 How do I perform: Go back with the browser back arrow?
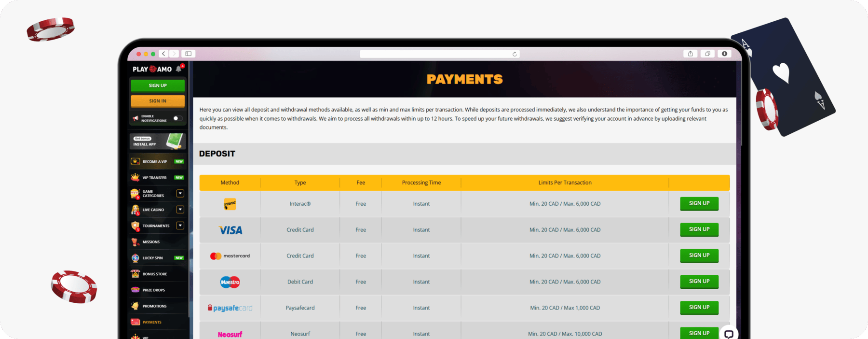[x=164, y=54]
